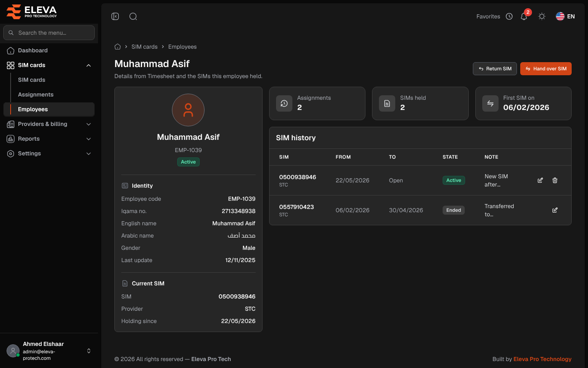Collapse the sidebar panel icon
588x368 pixels.
tap(115, 16)
